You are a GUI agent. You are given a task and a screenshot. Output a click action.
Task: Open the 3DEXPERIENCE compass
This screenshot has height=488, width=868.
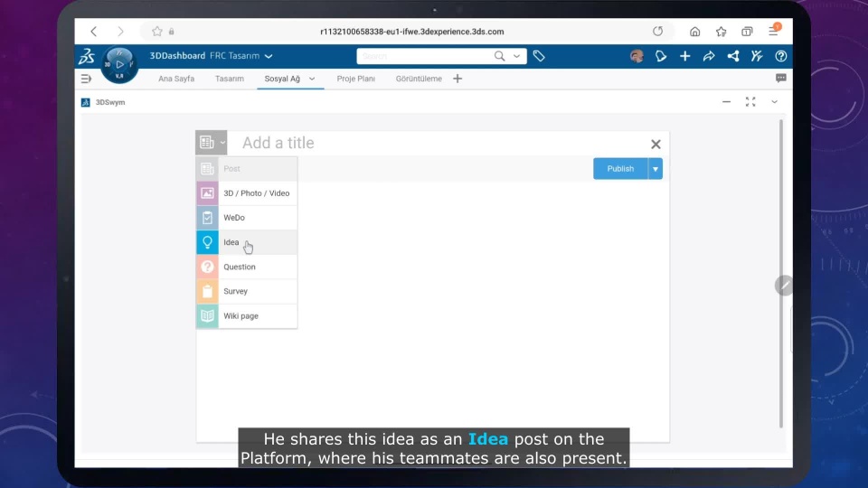tap(119, 64)
